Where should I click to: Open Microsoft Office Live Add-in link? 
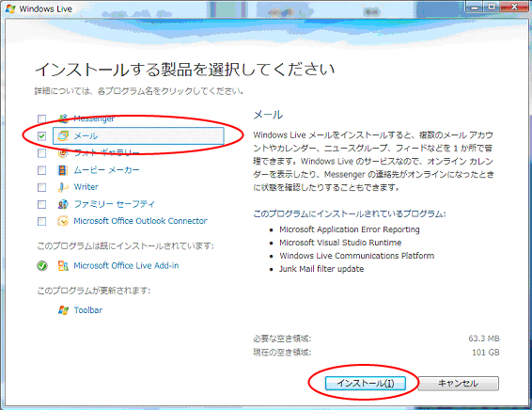coord(126,265)
